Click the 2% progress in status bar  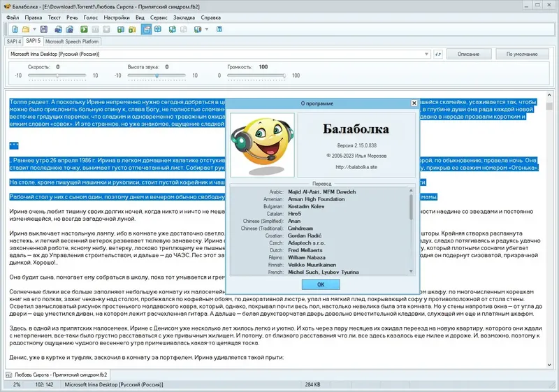[16, 384]
